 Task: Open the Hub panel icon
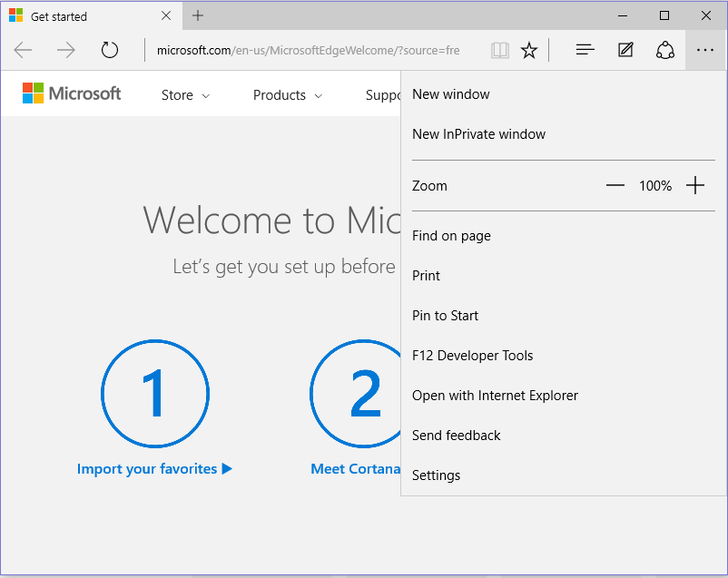(585, 50)
